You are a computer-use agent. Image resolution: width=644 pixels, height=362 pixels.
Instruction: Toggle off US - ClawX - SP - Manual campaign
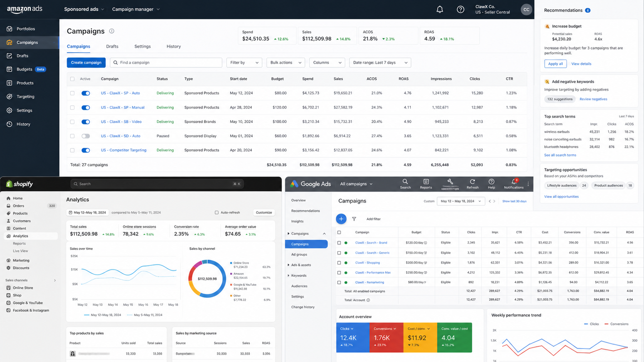coord(86,107)
